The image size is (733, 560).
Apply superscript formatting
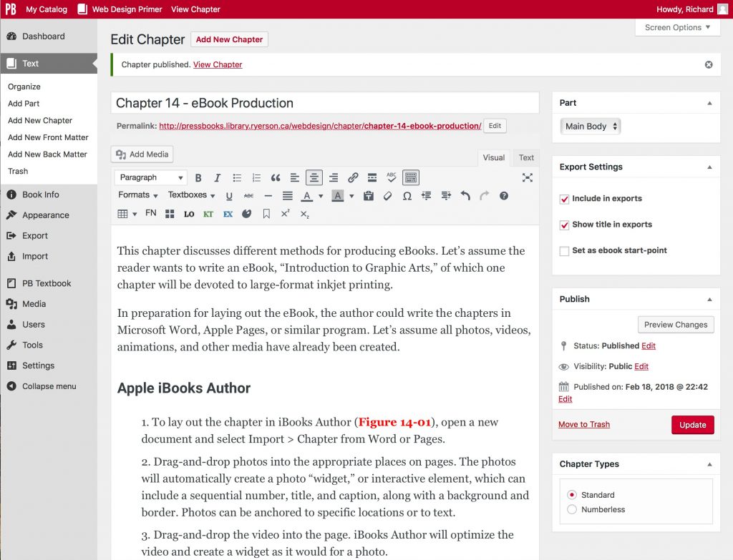pos(285,213)
